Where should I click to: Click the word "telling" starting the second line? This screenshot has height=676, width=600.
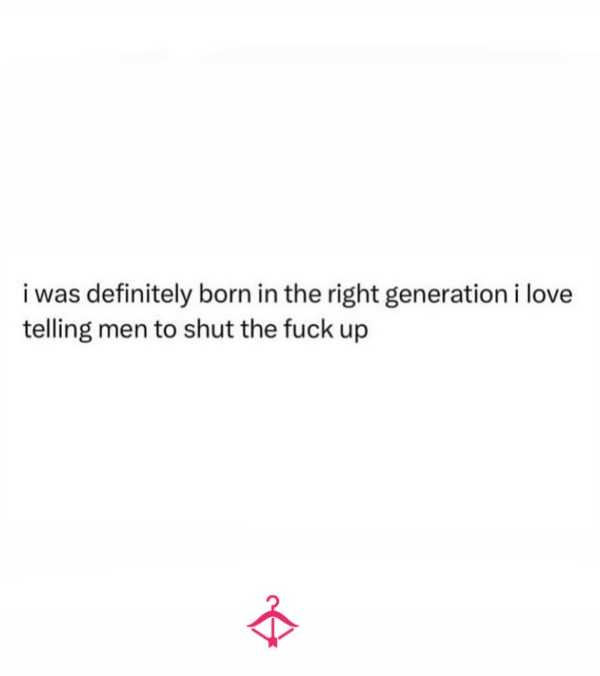coord(57,331)
